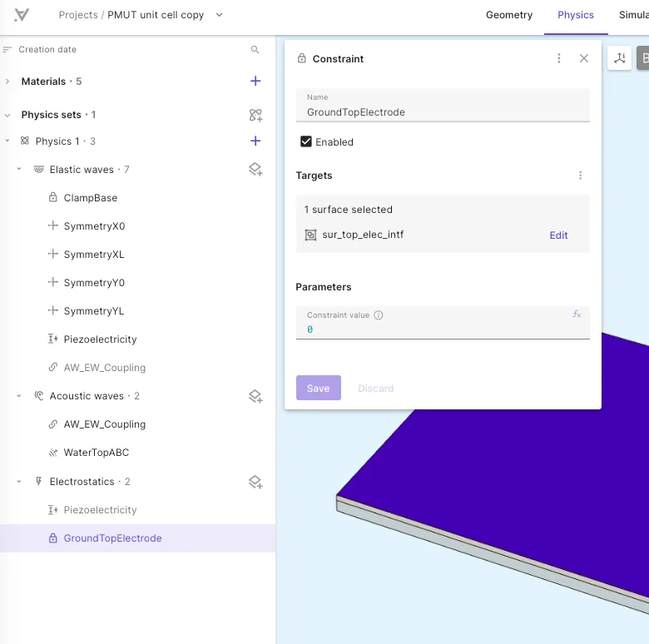649x644 pixels.
Task: Click the axes orientation viewport icon
Action: point(619,58)
